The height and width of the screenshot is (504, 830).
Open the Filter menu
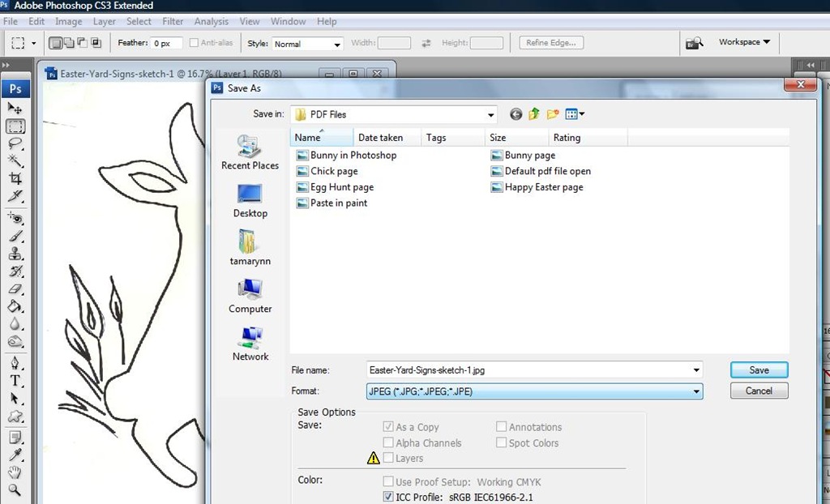173,21
